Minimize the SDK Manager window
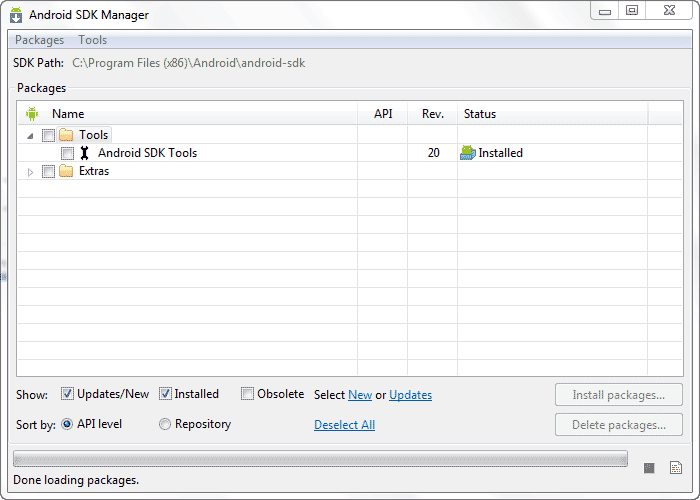700x500 pixels. tap(605, 10)
